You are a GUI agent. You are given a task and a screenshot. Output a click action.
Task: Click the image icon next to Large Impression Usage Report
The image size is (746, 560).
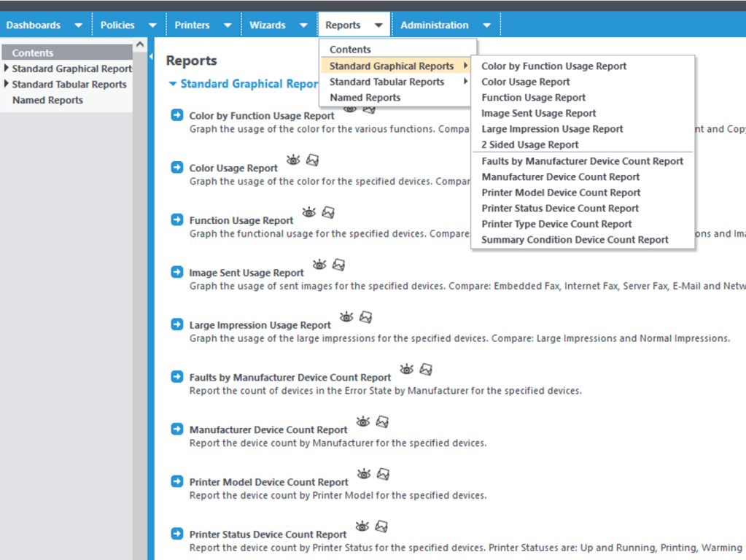pyautogui.click(x=365, y=317)
